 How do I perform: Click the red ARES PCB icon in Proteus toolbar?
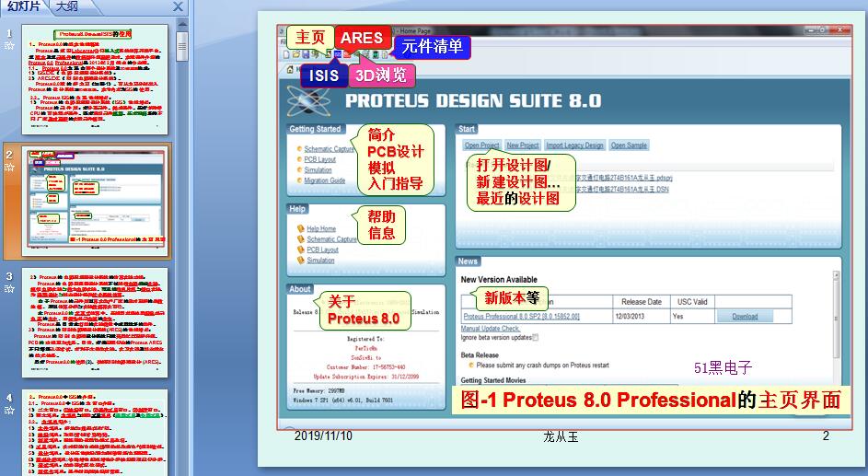(x=346, y=54)
